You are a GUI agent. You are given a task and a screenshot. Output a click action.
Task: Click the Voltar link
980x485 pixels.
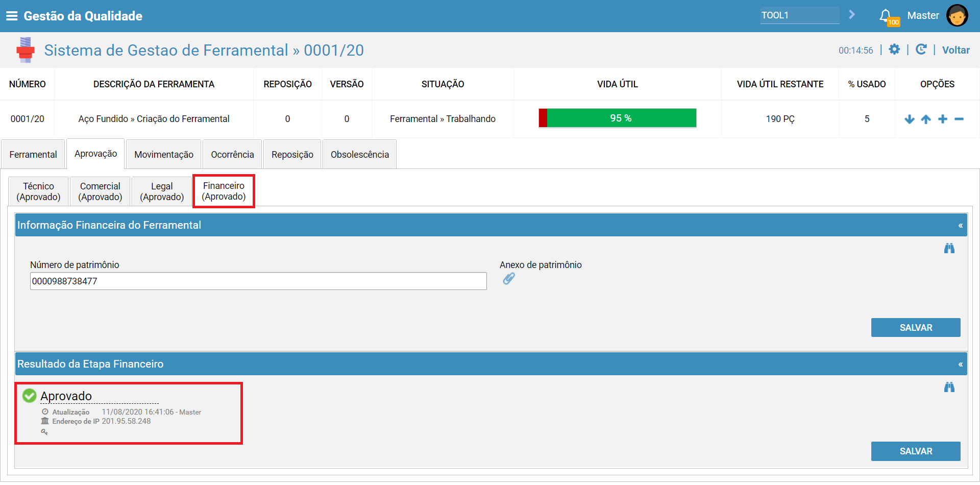[x=956, y=50]
